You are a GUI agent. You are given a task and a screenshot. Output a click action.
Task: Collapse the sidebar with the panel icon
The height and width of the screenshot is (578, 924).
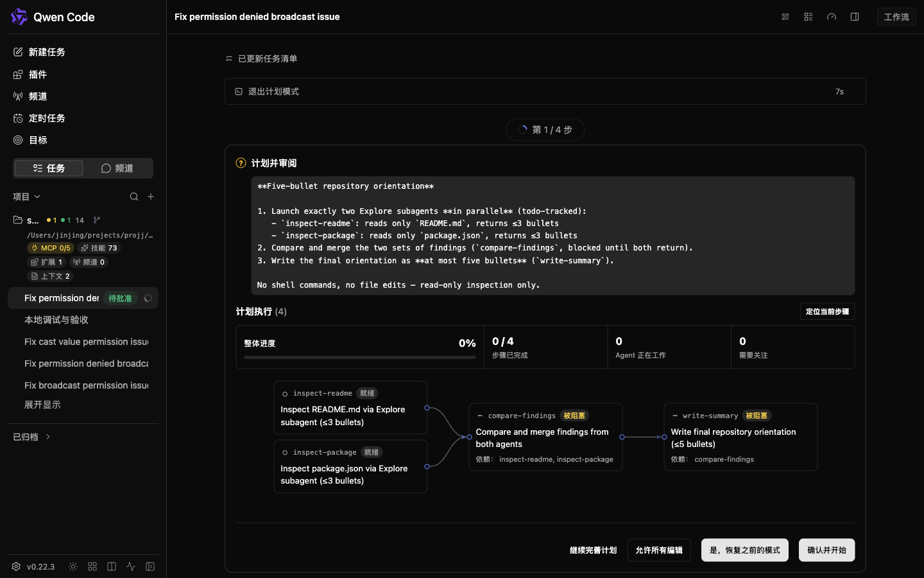point(150,566)
